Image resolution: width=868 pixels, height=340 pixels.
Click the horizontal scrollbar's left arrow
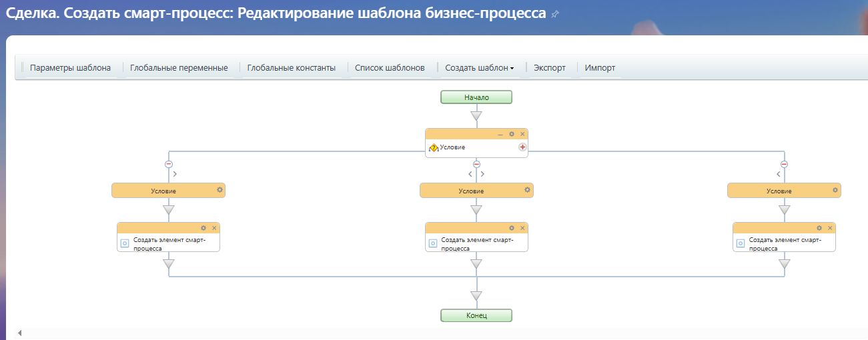pyautogui.click(x=19, y=333)
